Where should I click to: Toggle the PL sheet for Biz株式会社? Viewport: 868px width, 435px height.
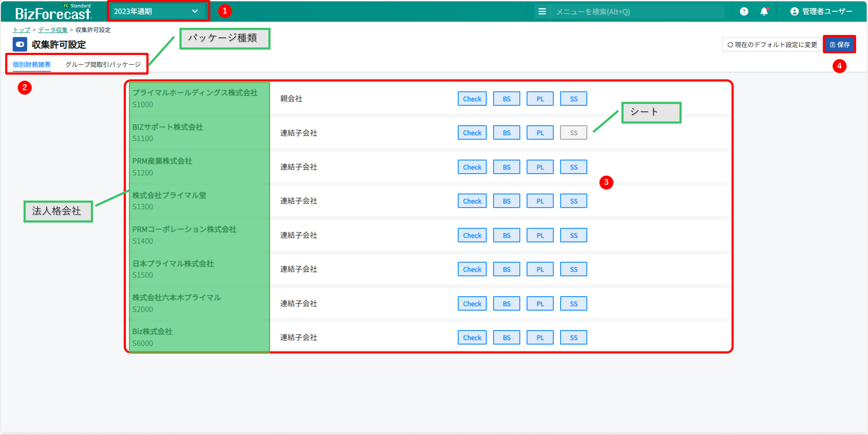click(x=540, y=337)
